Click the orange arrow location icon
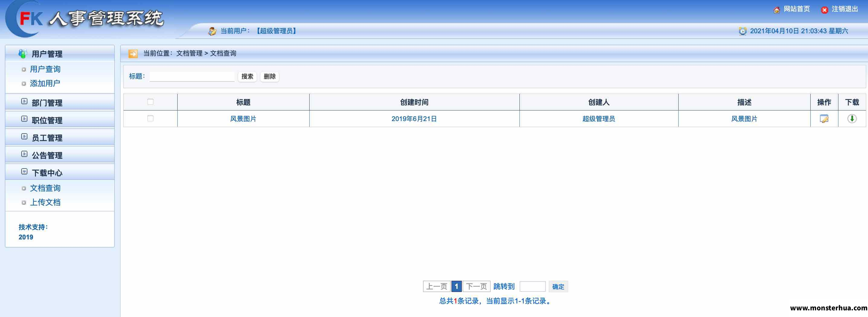The height and width of the screenshot is (317, 868). pos(133,53)
